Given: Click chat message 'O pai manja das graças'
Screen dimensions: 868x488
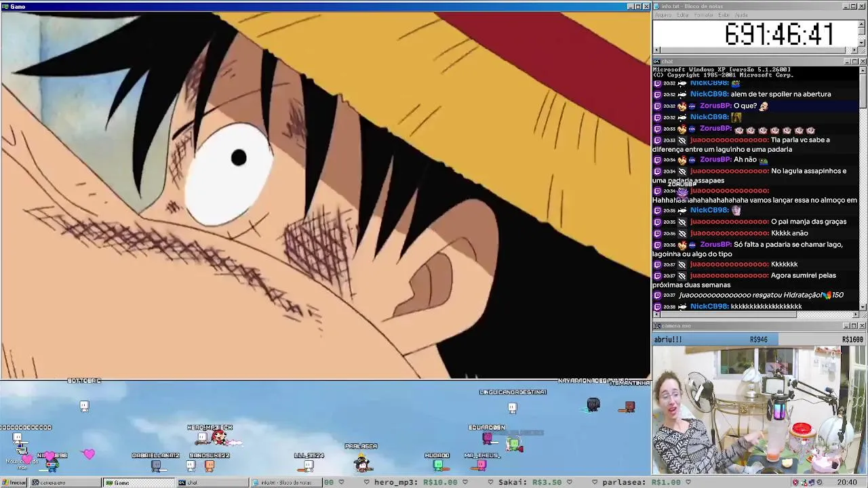Looking at the screenshot, I should (808, 222).
